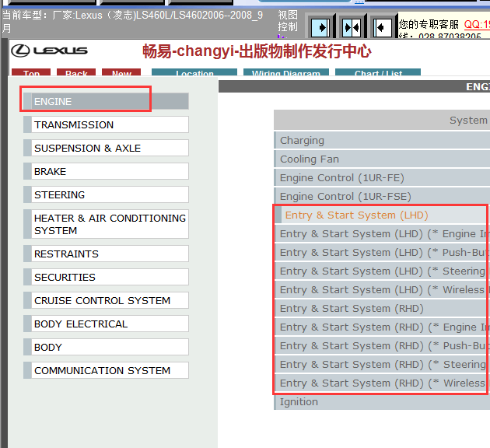Open COMMUNICATION SYSTEM category

(106, 370)
